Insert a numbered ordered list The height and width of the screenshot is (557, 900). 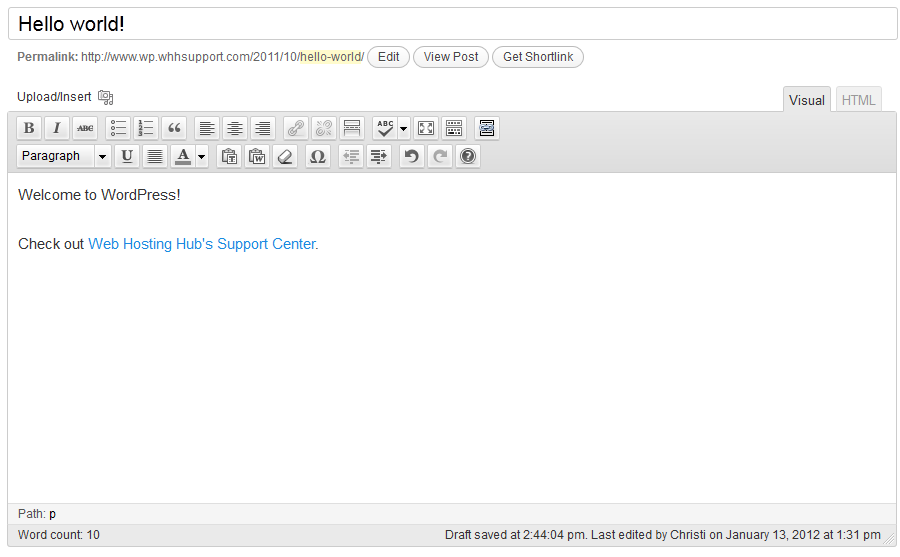(x=147, y=128)
